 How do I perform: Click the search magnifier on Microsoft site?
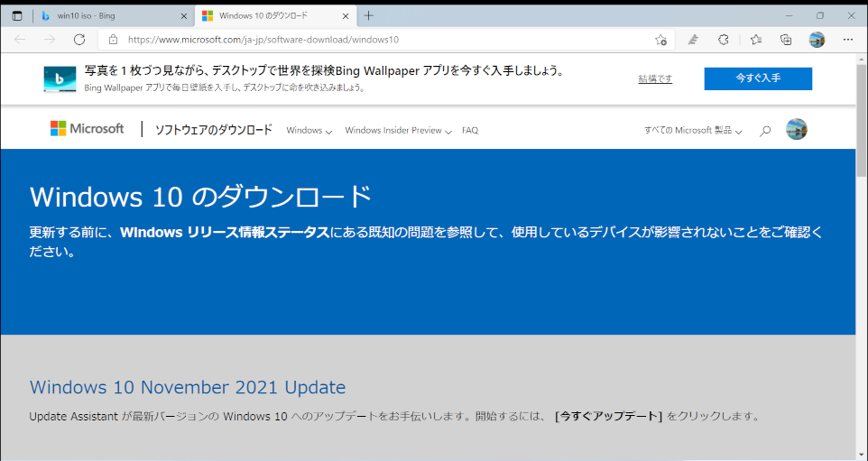pos(765,131)
